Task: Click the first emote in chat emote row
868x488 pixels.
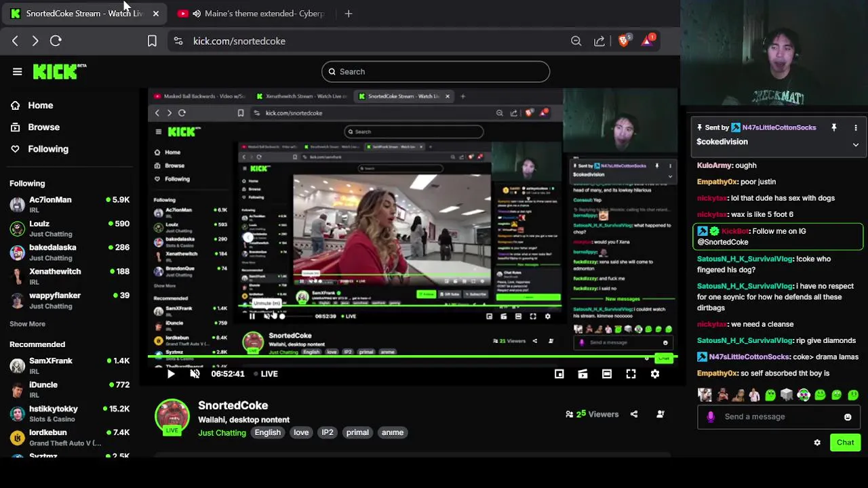Action: pyautogui.click(x=705, y=394)
